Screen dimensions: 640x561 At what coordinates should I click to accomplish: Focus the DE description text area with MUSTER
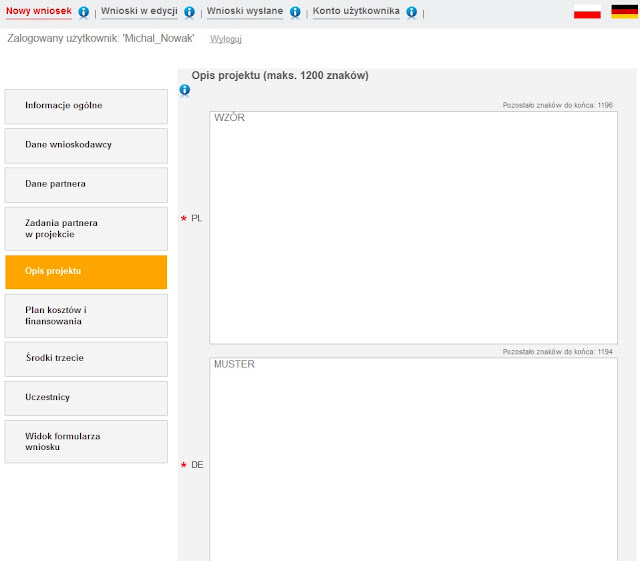413,459
